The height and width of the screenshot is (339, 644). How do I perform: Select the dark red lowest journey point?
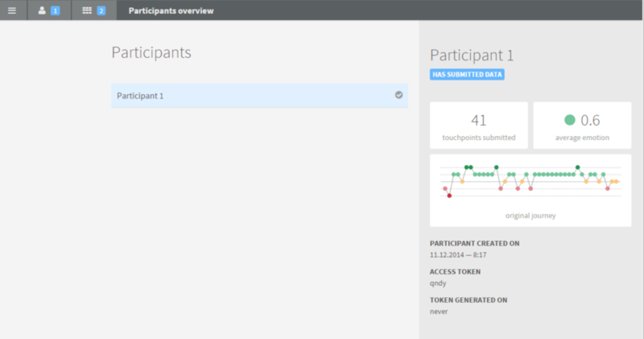tap(449, 196)
